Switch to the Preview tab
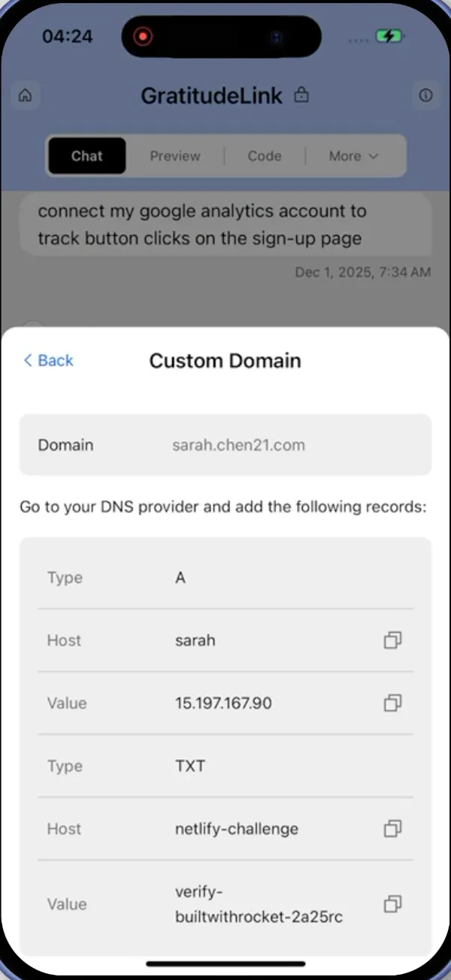 pos(174,156)
